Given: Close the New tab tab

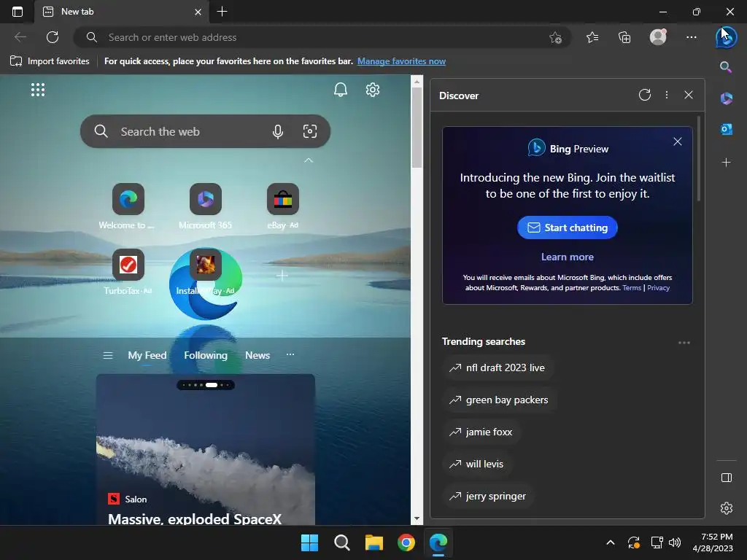Looking at the screenshot, I should (x=198, y=12).
